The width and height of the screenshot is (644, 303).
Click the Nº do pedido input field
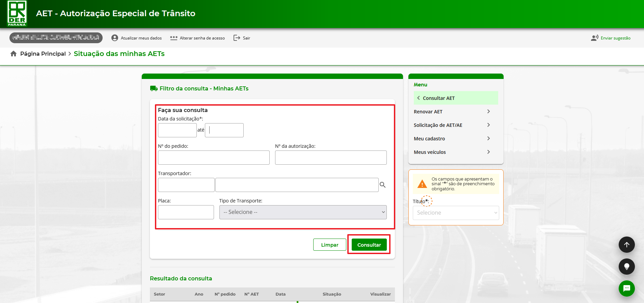(x=214, y=158)
